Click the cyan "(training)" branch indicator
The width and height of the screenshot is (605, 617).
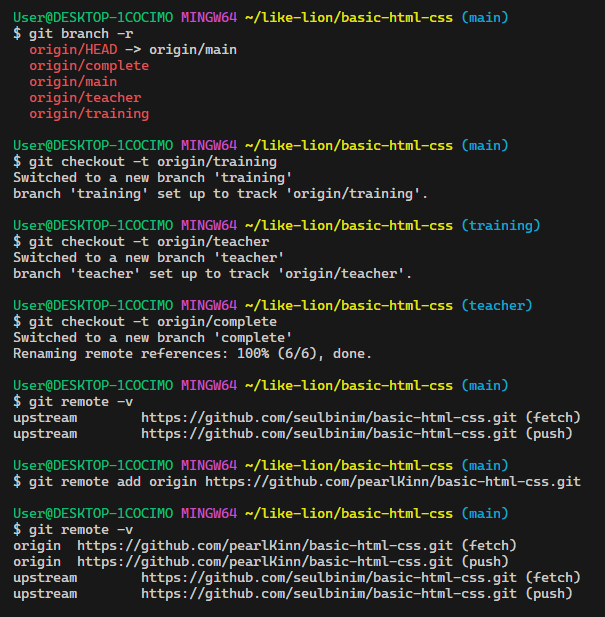point(500,225)
